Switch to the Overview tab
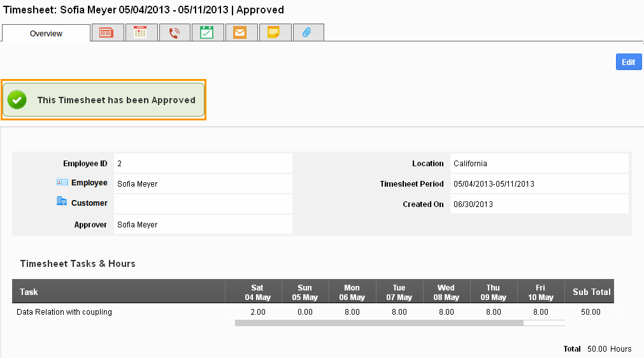 point(46,33)
